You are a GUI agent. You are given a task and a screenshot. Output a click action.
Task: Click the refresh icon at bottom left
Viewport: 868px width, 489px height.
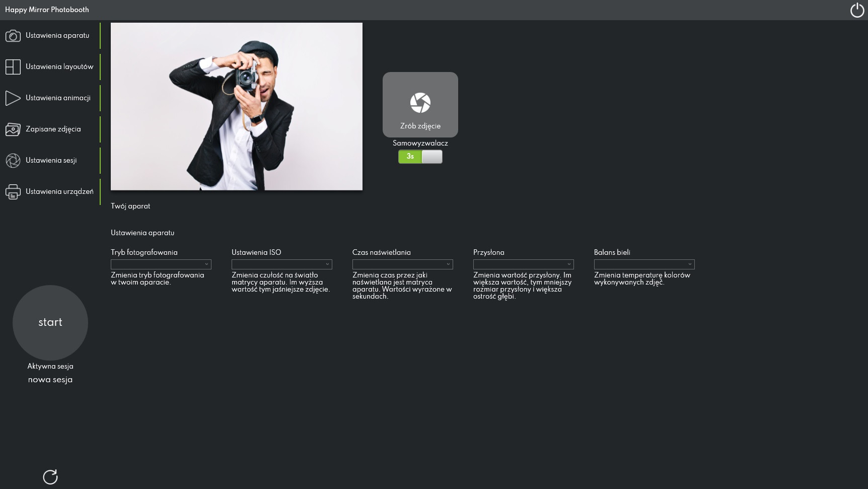coord(50,477)
